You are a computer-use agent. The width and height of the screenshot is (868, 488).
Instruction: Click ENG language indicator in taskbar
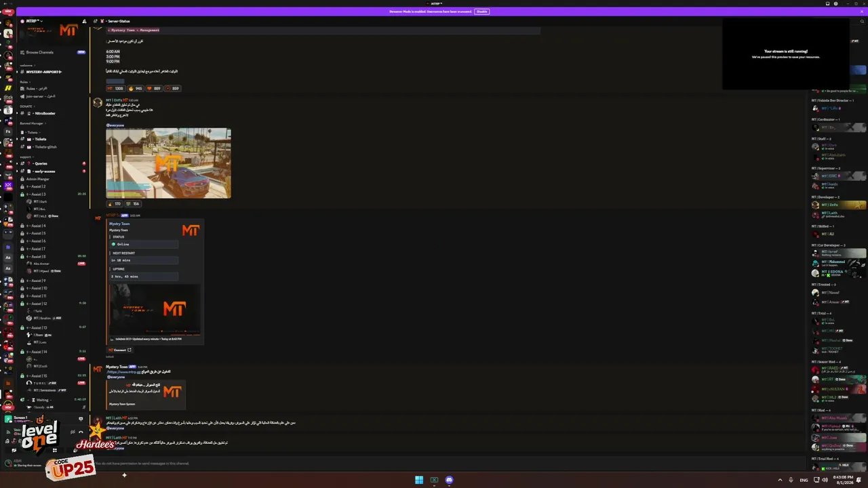pos(804,480)
